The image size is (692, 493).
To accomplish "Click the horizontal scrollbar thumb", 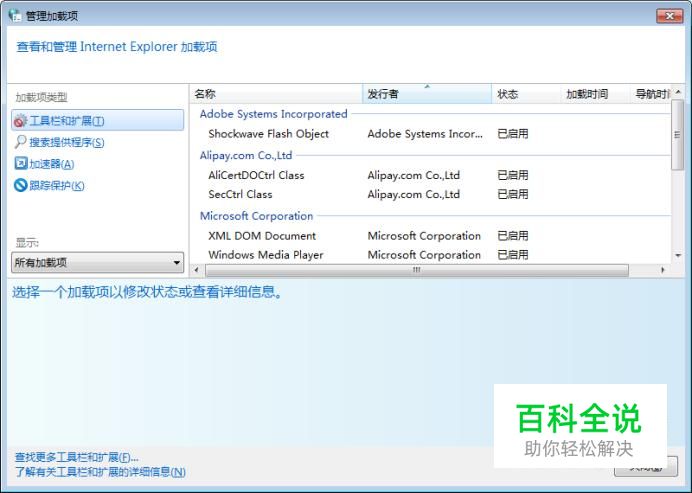I will click(417, 270).
